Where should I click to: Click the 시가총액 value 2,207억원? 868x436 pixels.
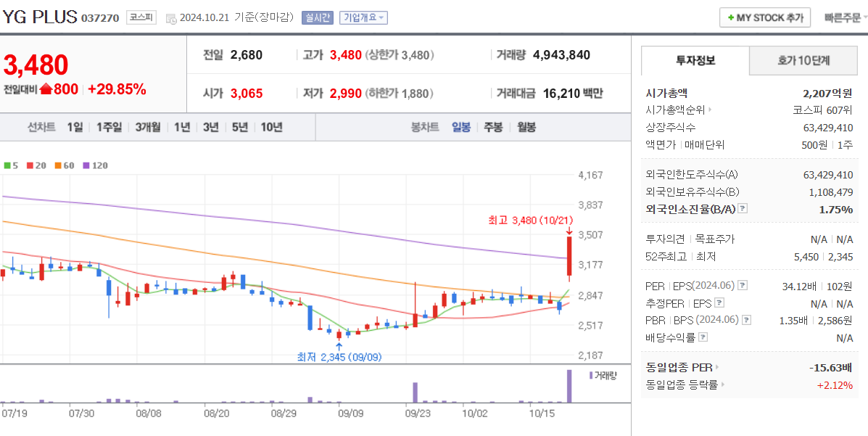tap(827, 93)
